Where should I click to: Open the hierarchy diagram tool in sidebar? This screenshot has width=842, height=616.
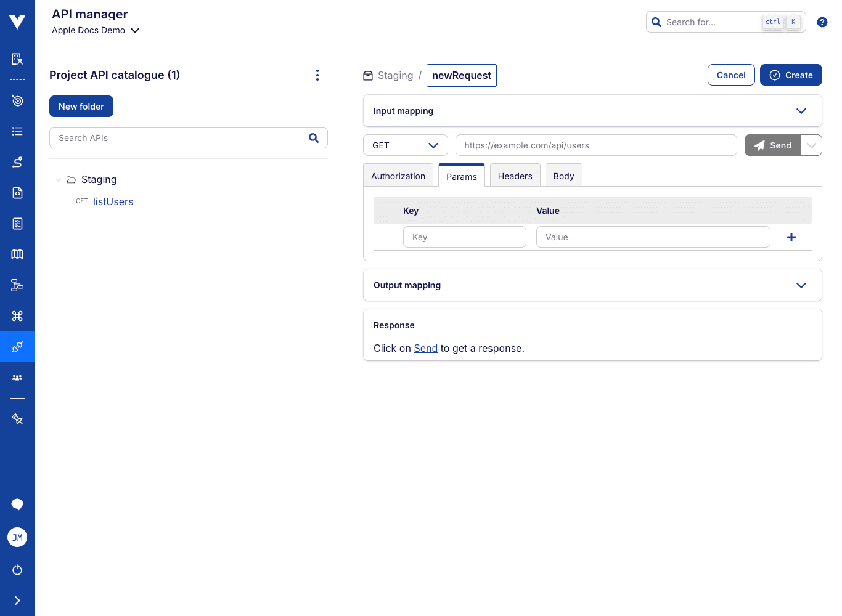(x=17, y=285)
